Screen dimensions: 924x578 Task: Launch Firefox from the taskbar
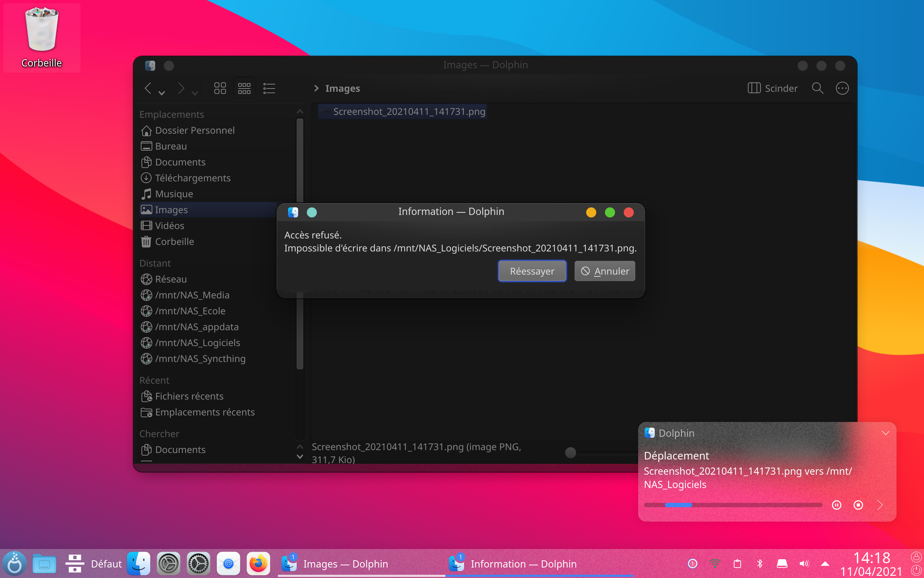coord(258,564)
